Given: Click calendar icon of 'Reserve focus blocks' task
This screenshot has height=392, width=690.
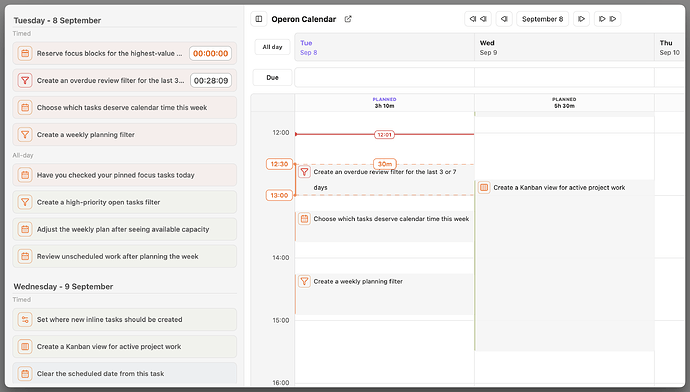Looking at the screenshot, I should coord(25,53).
